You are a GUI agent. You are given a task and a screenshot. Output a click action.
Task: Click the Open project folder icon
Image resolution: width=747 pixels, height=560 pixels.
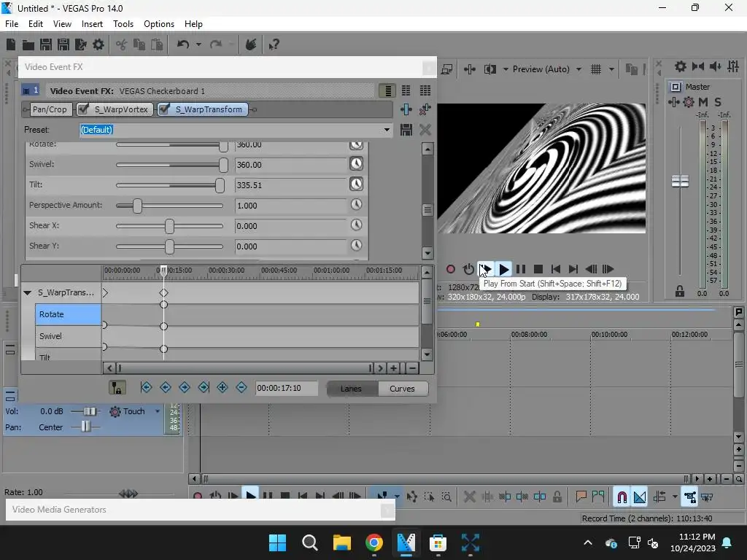[x=28, y=44]
